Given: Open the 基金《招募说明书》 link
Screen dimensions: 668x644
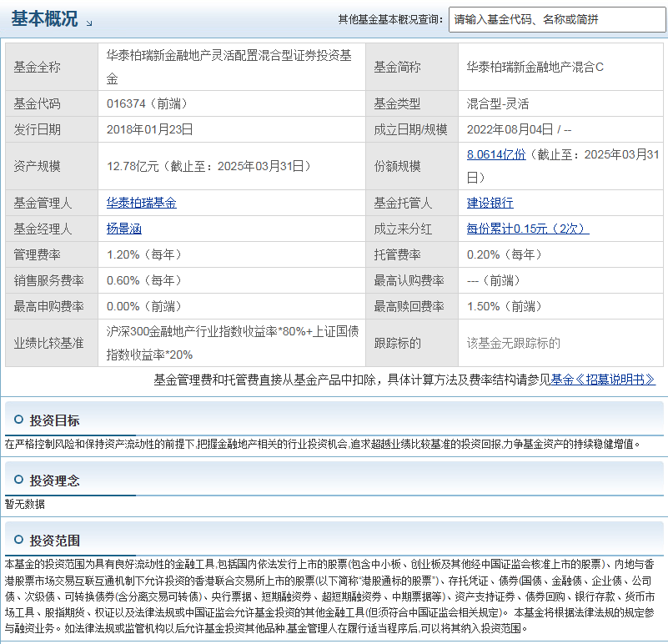Looking at the screenshot, I should point(603,380).
